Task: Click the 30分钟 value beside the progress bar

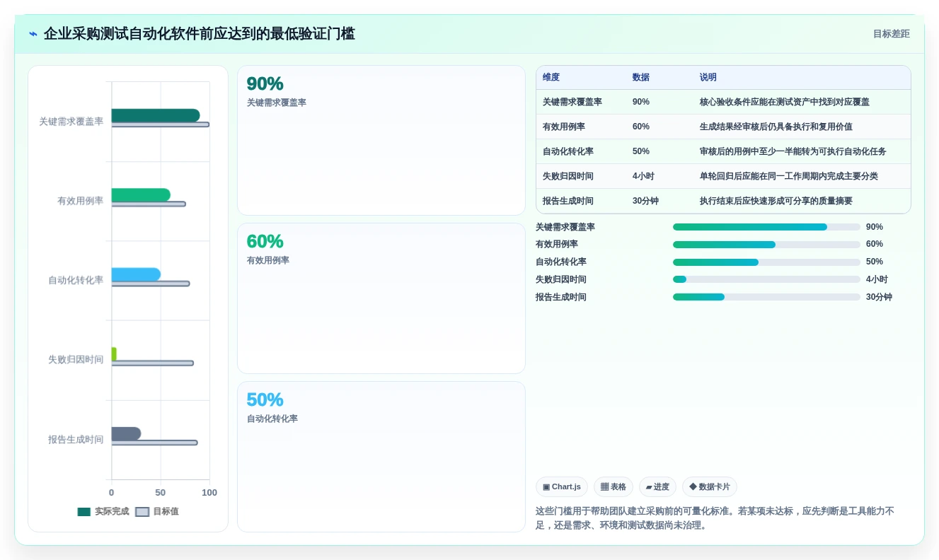Action: point(879,297)
